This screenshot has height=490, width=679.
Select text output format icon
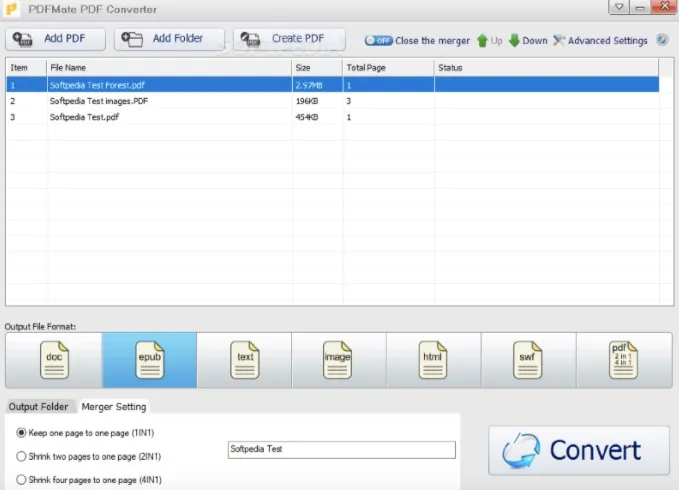(x=245, y=360)
